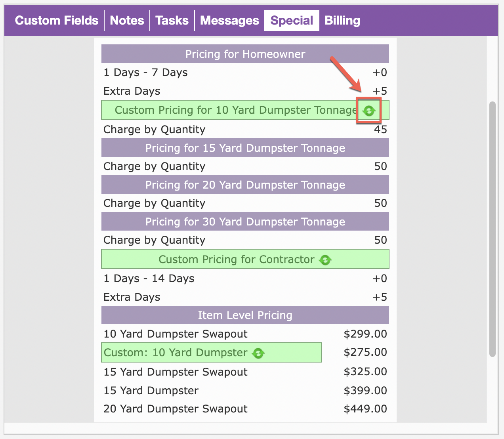Click the $449.00 price for 20 Yard Dumpster Swapout

tap(365, 409)
